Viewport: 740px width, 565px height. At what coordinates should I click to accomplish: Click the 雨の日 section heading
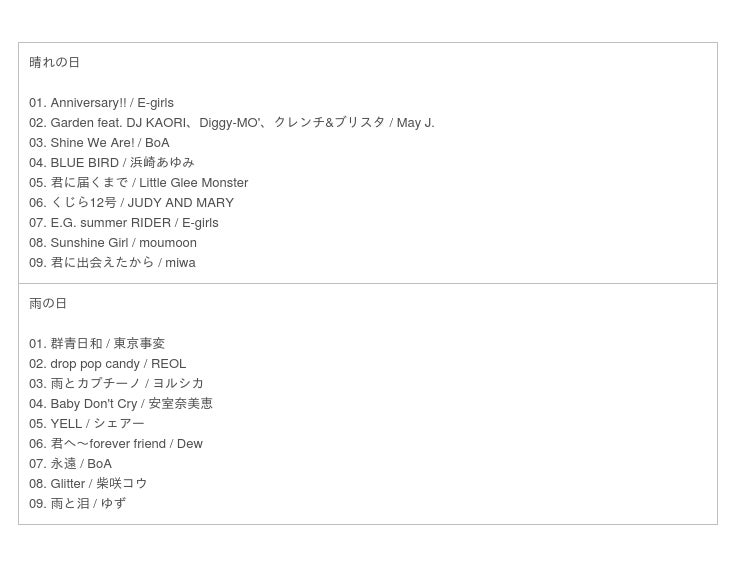[48, 303]
